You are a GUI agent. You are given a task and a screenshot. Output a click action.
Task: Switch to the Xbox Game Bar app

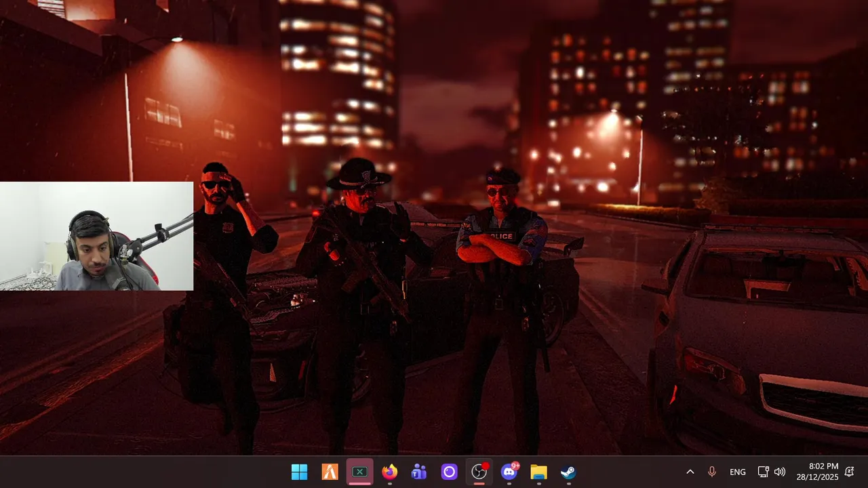coord(359,472)
